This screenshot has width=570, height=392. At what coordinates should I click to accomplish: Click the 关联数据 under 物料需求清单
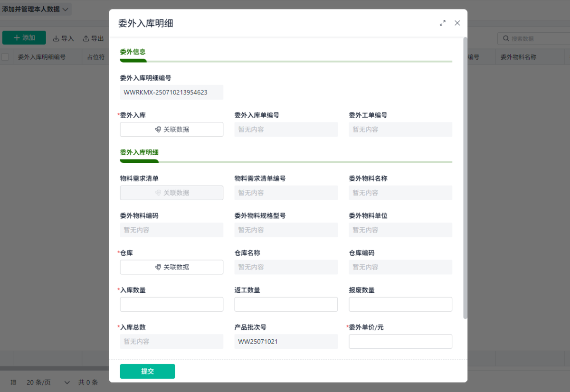(171, 193)
